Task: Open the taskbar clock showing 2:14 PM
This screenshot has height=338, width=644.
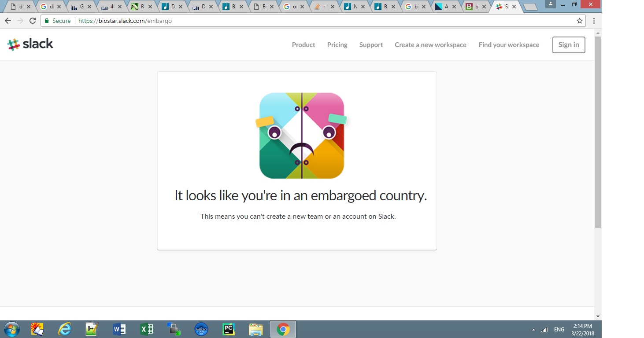Action: click(582, 330)
